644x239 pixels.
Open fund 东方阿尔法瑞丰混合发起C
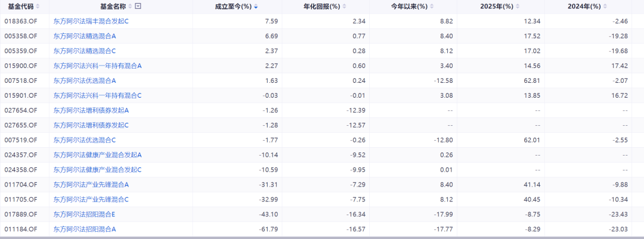[x=91, y=21]
